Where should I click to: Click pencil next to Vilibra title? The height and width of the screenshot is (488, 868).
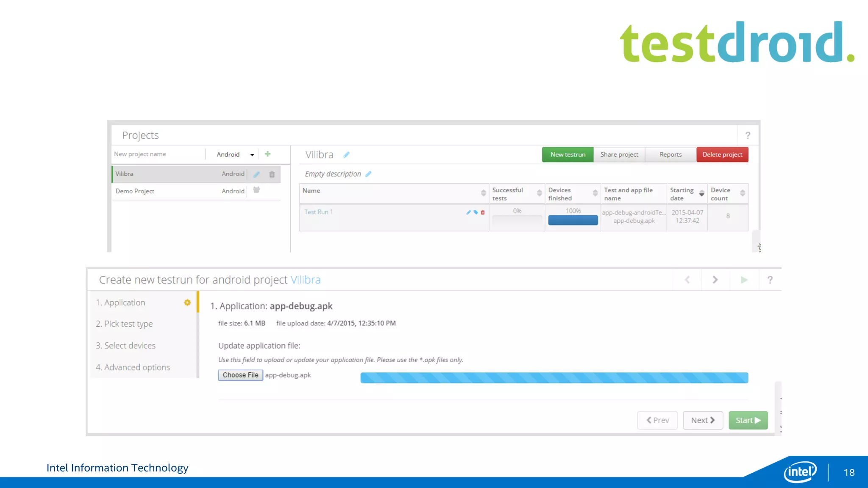coord(347,155)
